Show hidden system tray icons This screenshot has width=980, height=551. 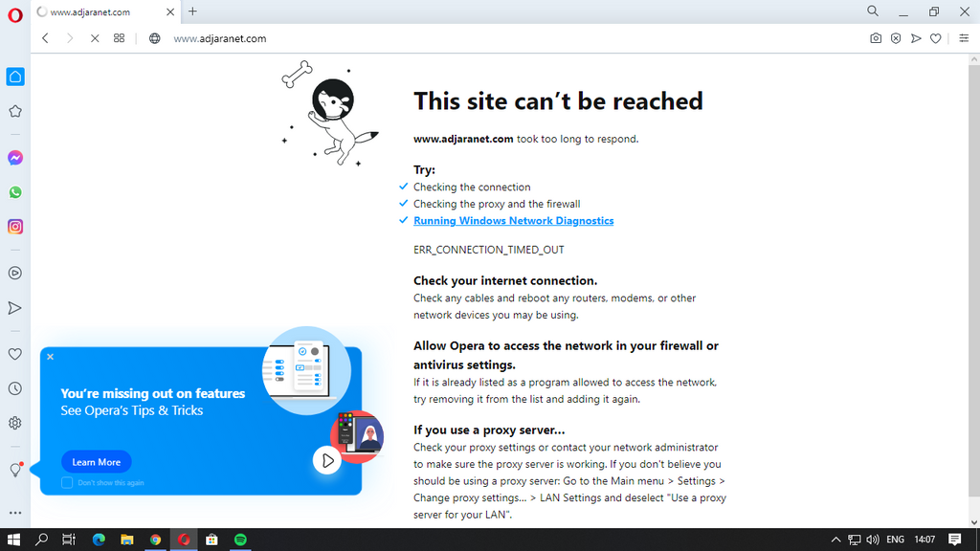[x=835, y=540]
